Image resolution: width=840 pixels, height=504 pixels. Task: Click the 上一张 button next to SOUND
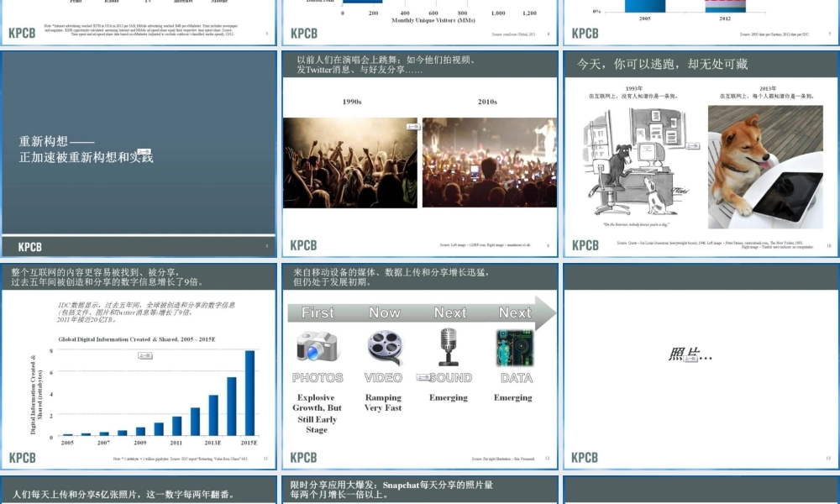[423, 378]
